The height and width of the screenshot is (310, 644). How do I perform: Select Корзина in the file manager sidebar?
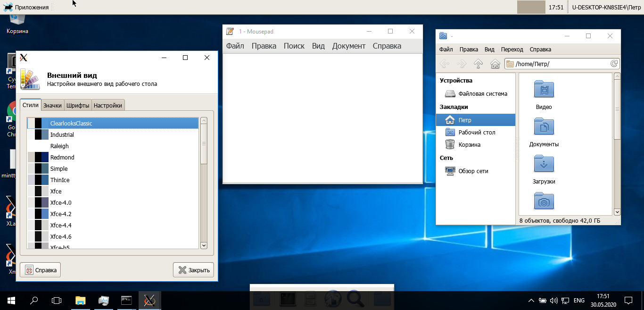[x=469, y=145]
